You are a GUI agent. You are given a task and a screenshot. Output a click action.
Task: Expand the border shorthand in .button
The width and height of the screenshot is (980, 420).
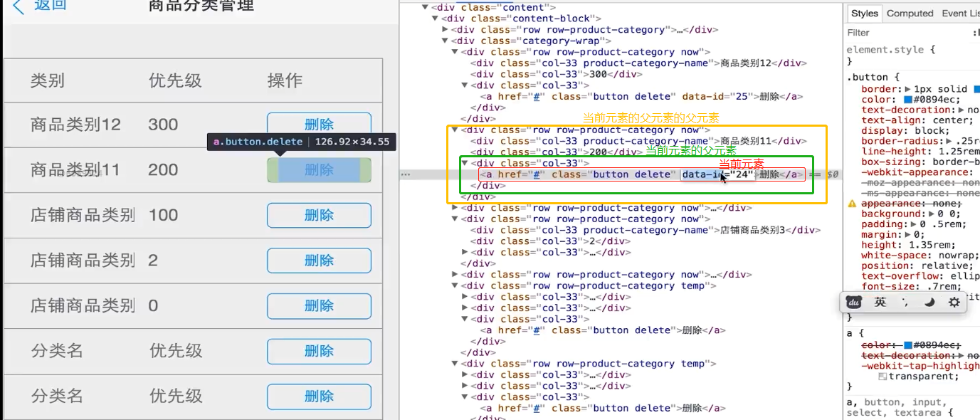pyautogui.click(x=908, y=89)
